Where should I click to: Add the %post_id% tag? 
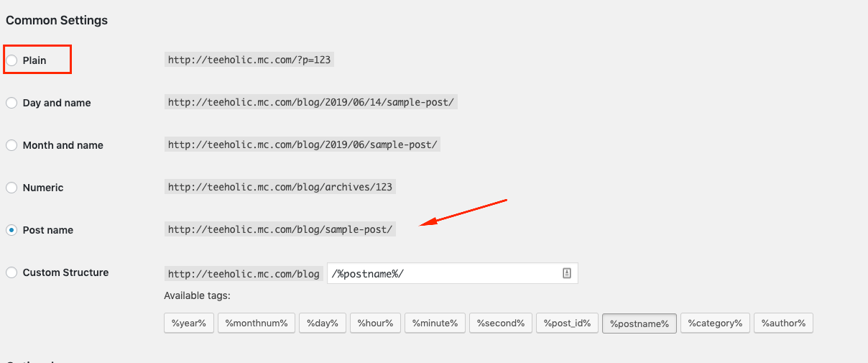tap(568, 323)
